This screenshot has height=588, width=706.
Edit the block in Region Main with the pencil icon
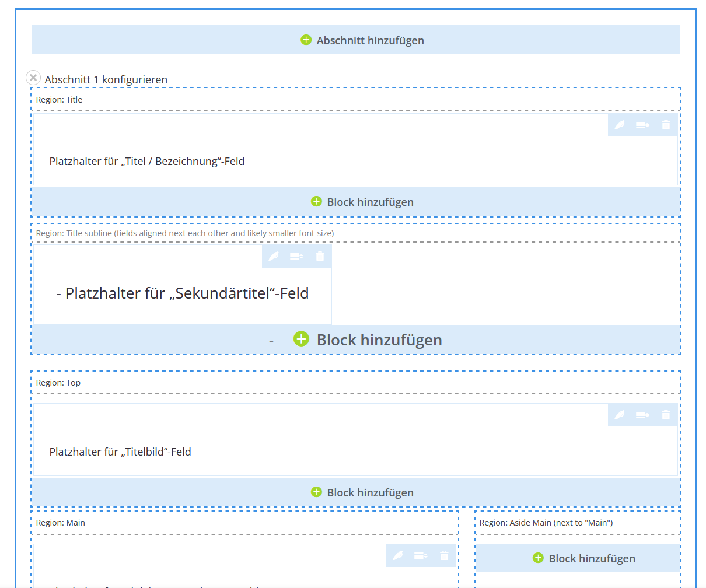coord(397,555)
